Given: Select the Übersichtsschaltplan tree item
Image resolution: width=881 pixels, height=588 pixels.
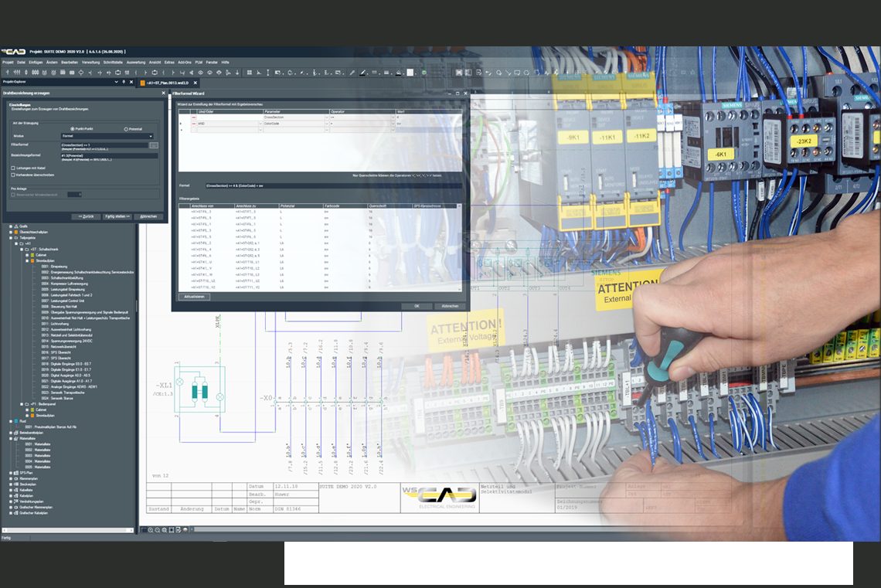Looking at the screenshot, I should click(34, 232).
